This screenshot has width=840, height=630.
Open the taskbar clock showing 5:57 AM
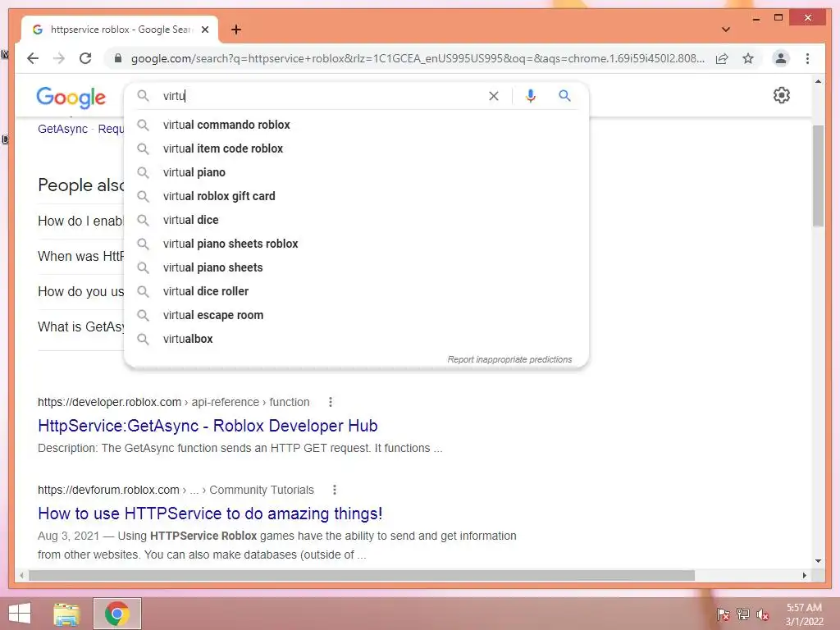click(804, 614)
